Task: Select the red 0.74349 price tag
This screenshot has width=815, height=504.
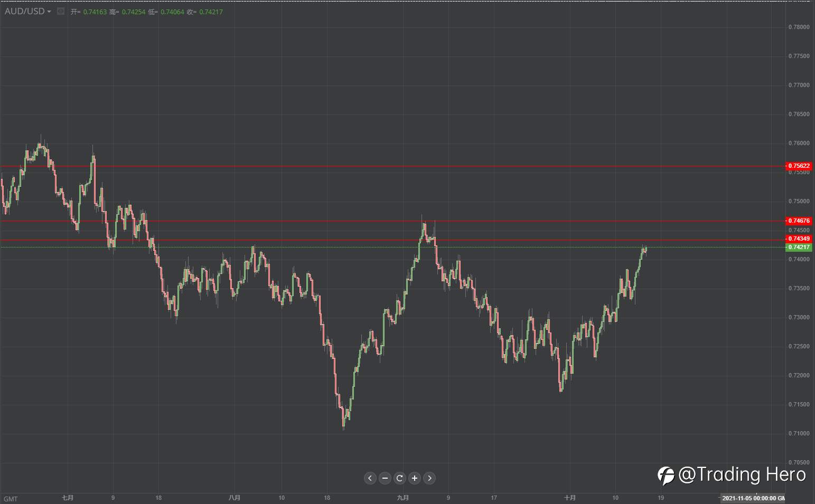Action: click(x=799, y=239)
